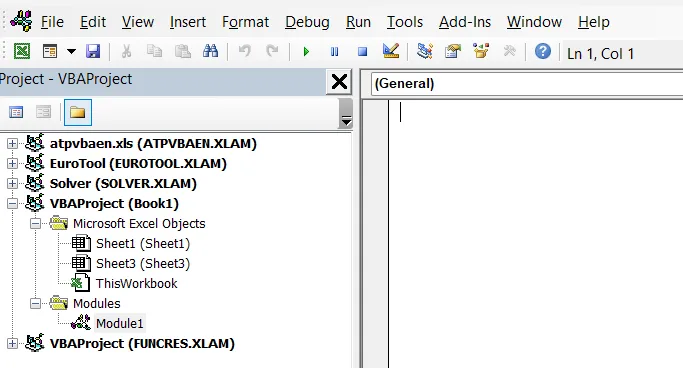Collapse the Microsoft Excel Objects folder

pos(35,223)
